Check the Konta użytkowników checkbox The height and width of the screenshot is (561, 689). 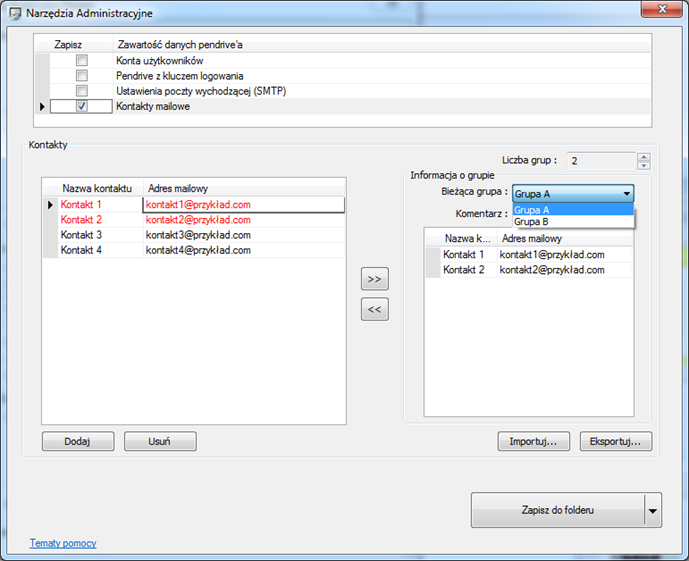click(x=82, y=60)
